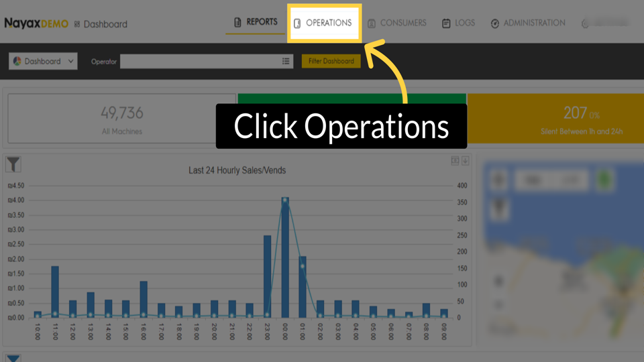Open the Operator list picker icon
The height and width of the screenshot is (362, 644).
pyautogui.click(x=286, y=61)
